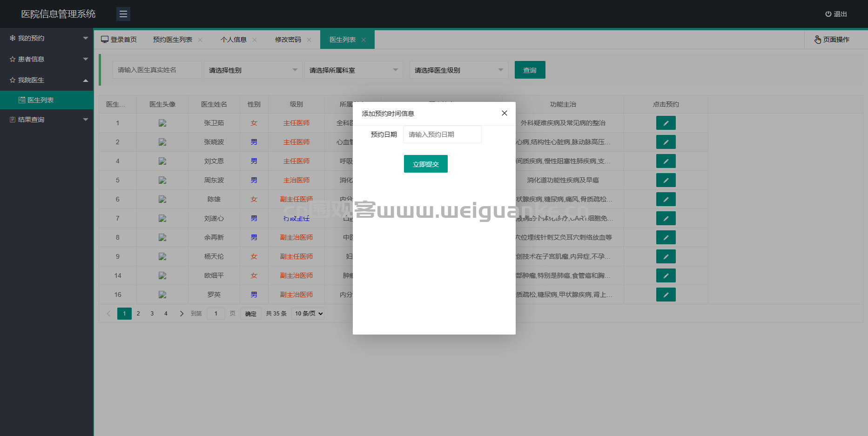
Task: Click the avatar image of 张卫茹
Action: 162,123
